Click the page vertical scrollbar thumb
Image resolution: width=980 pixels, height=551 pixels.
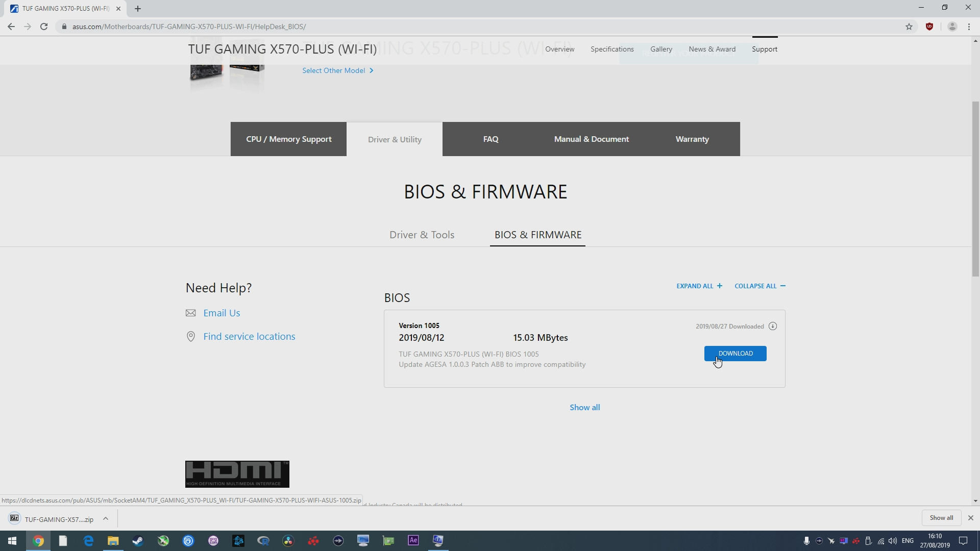(975, 189)
